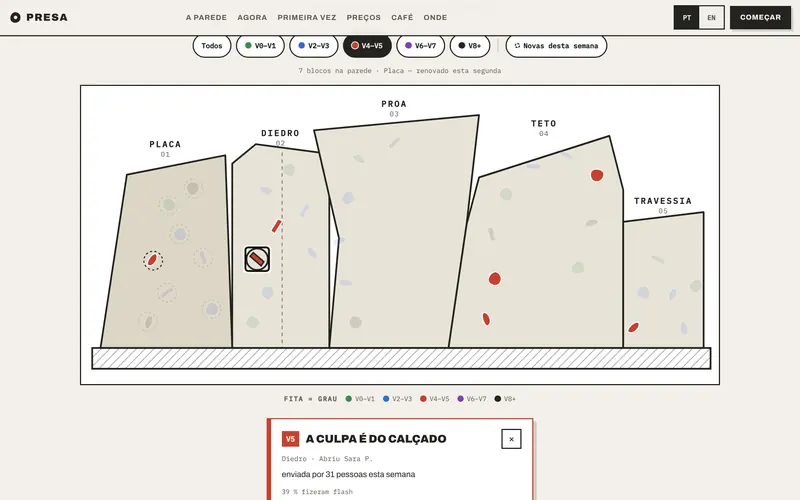Click the purple V6–V7 legend dot
The height and width of the screenshot is (500, 800).
pos(460,399)
